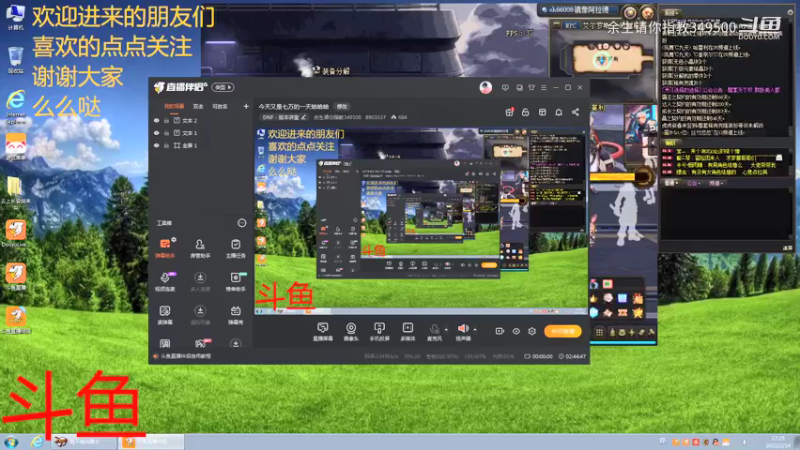Viewport: 800px width, 450px height.
Task: Open Internet Explorer from taskbar
Action: tap(37, 442)
